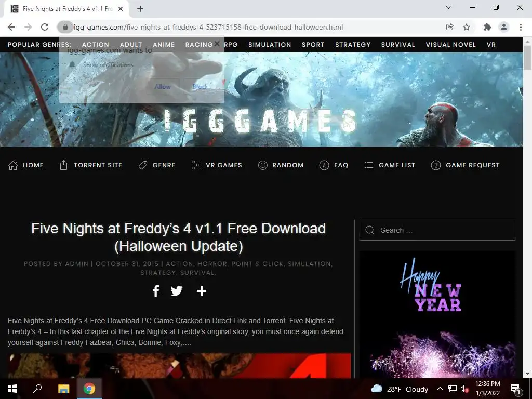
Task: Click the search magnifier icon in sidebar
Action: 370,230
